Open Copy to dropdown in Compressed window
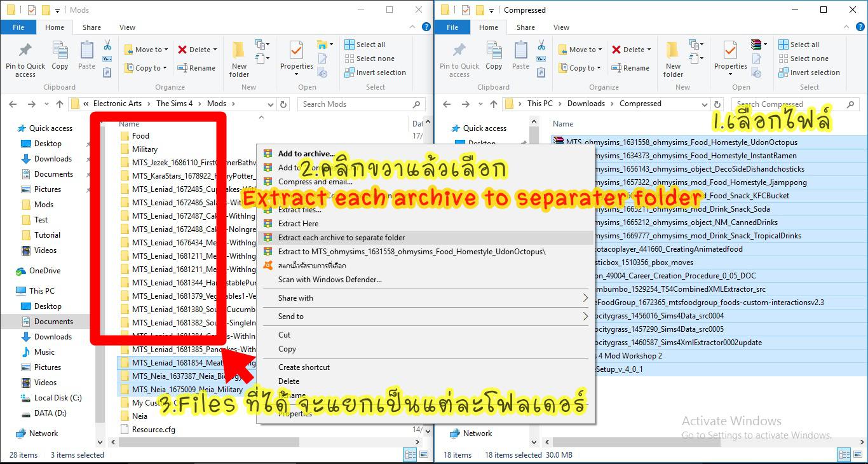The image size is (868, 464). click(x=580, y=68)
